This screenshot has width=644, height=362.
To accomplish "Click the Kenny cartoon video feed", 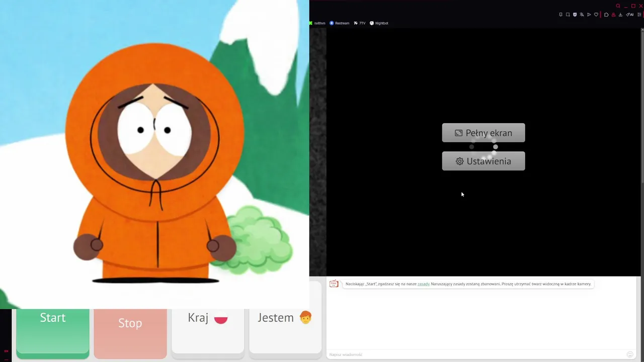I will click(x=154, y=154).
